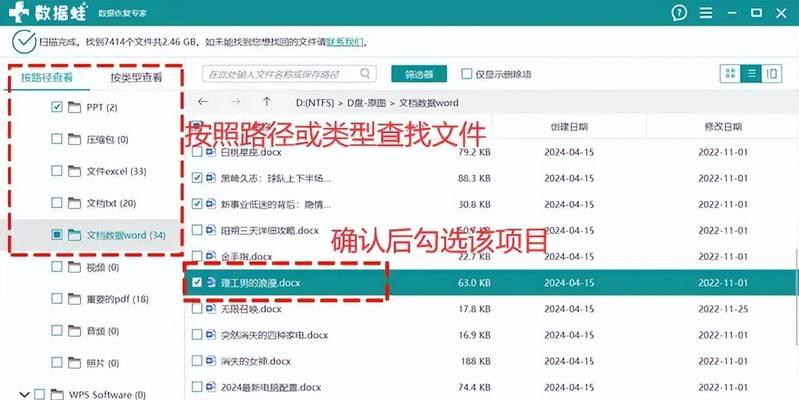This screenshot has width=799, height=400.
Task: Check the 2024最新电脑配置.docx file checkbox
Action: [x=197, y=387]
